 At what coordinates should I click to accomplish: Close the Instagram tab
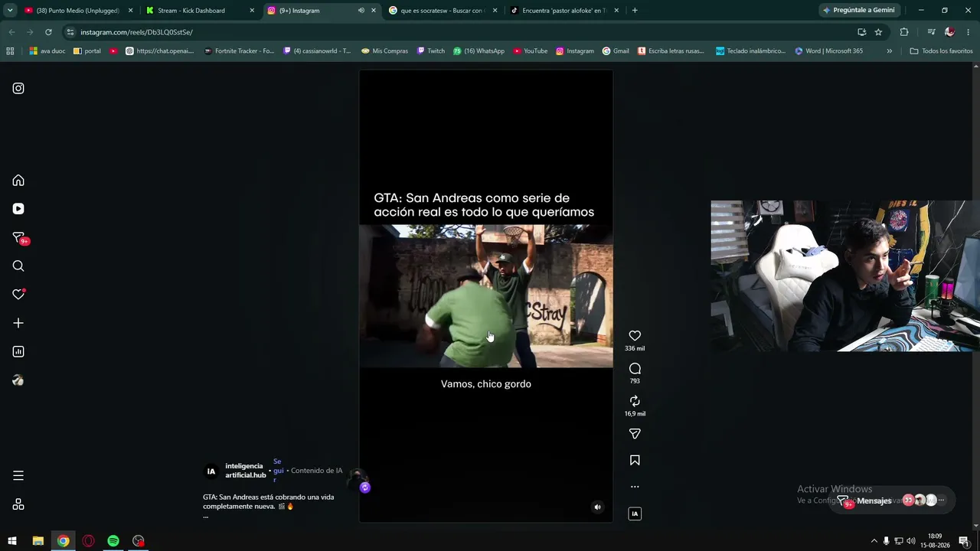coord(374,11)
